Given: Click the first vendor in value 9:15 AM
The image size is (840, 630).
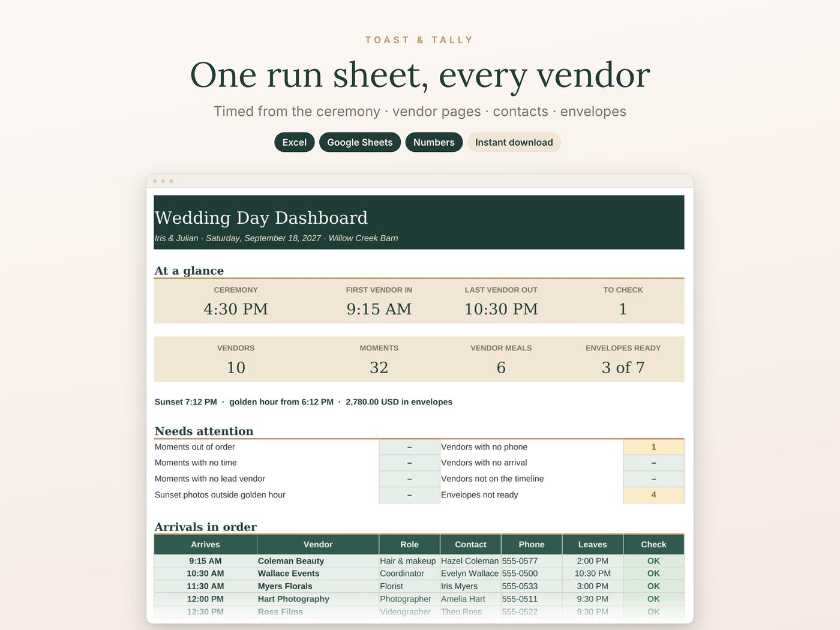Looking at the screenshot, I should click(x=379, y=309).
